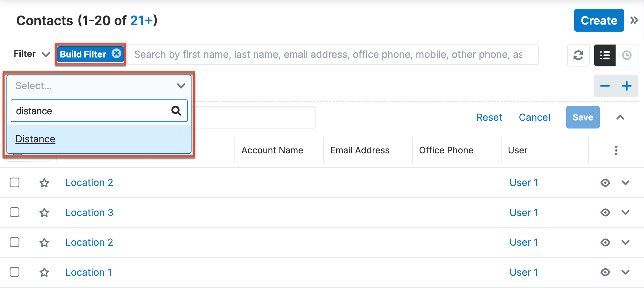Favorite the Location 3 record star
Viewport: 644px width, 288px height.
pyautogui.click(x=44, y=213)
